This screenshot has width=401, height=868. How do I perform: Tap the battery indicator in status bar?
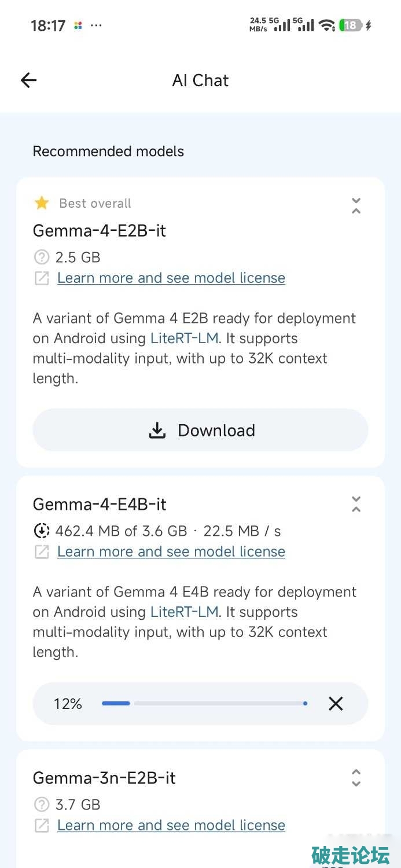pyautogui.click(x=351, y=25)
